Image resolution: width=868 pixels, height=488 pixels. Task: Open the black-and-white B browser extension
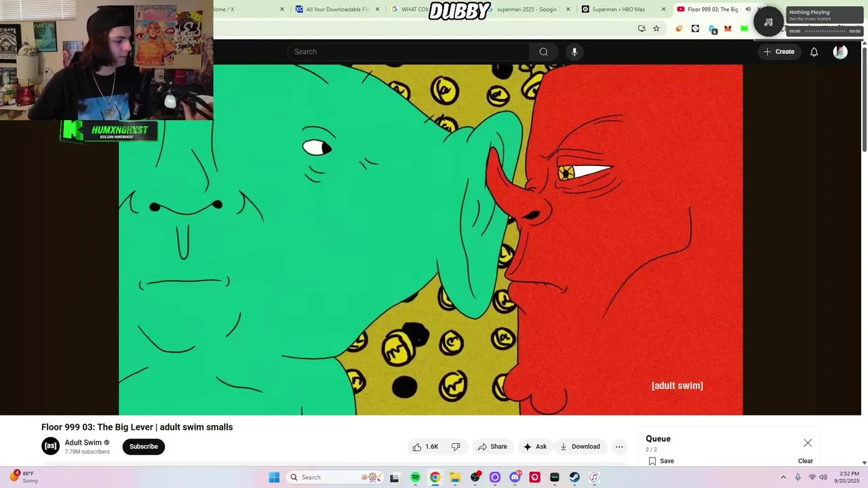pos(695,28)
